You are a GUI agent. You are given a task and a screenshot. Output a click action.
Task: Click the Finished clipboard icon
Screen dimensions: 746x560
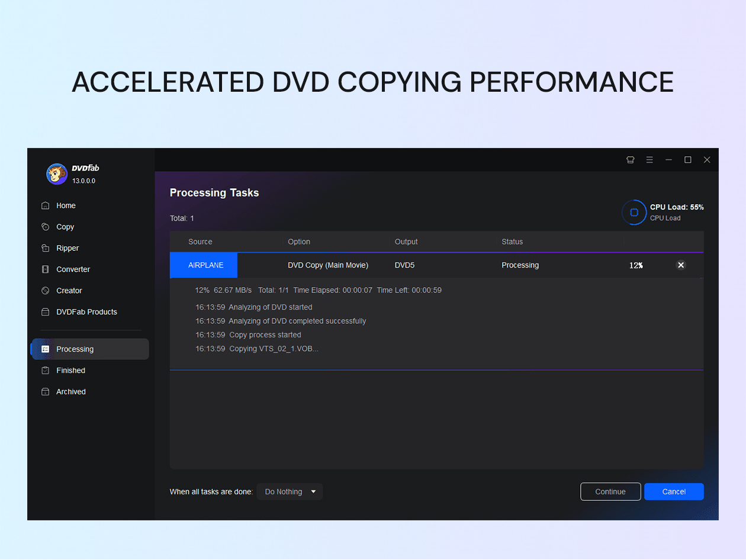[x=45, y=370]
